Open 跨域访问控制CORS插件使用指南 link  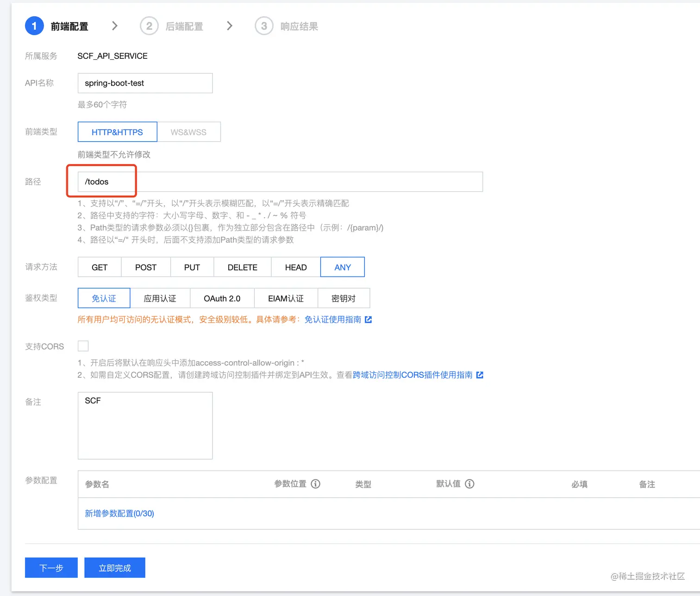(412, 375)
